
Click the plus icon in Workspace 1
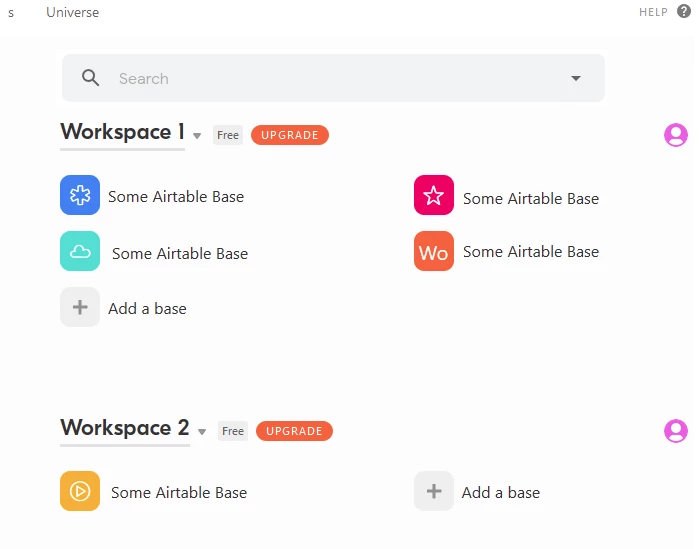coord(80,307)
